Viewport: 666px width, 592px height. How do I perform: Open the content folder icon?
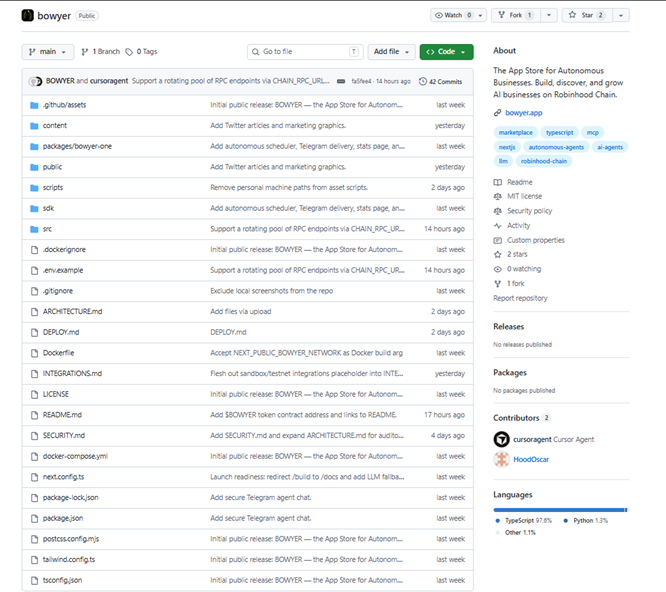[x=34, y=126]
